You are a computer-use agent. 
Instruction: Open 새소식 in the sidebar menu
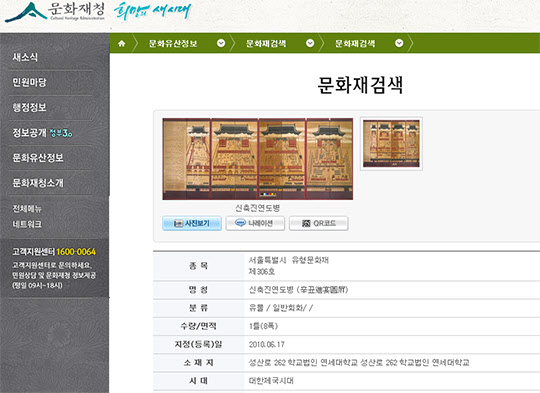tap(25, 57)
